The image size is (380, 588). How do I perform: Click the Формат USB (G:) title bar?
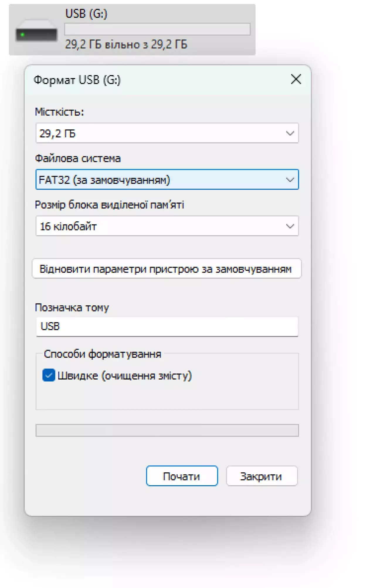tap(147, 80)
